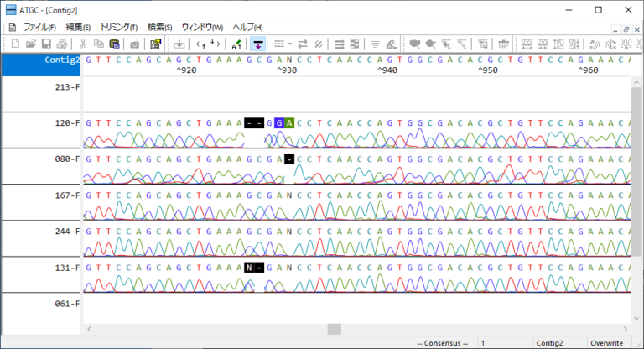This screenshot has width=644, height=349.
Task: Click the down-and-right arrows icon
Action: click(x=216, y=44)
